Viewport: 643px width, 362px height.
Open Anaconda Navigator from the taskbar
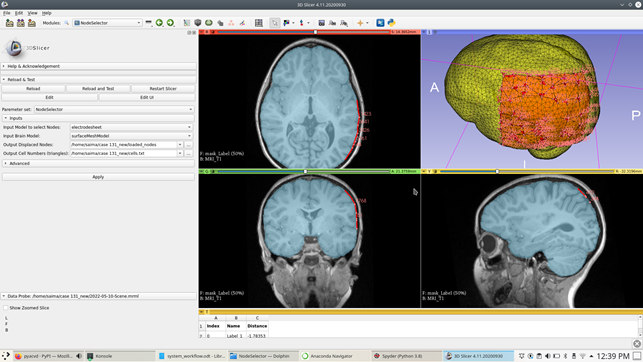[x=335, y=356]
